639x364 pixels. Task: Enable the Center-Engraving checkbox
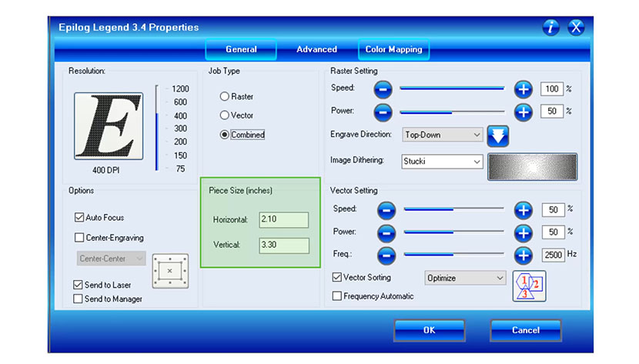tap(79, 238)
